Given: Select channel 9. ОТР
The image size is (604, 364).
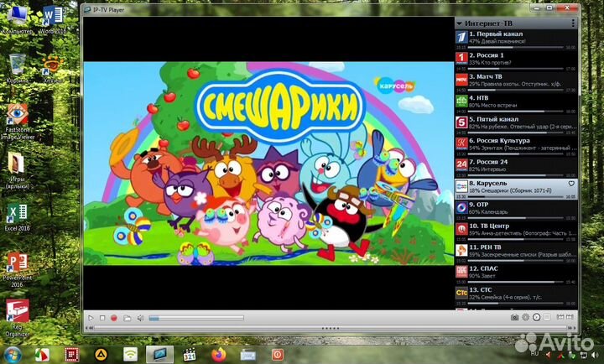Looking at the screenshot, I should point(516,211).
